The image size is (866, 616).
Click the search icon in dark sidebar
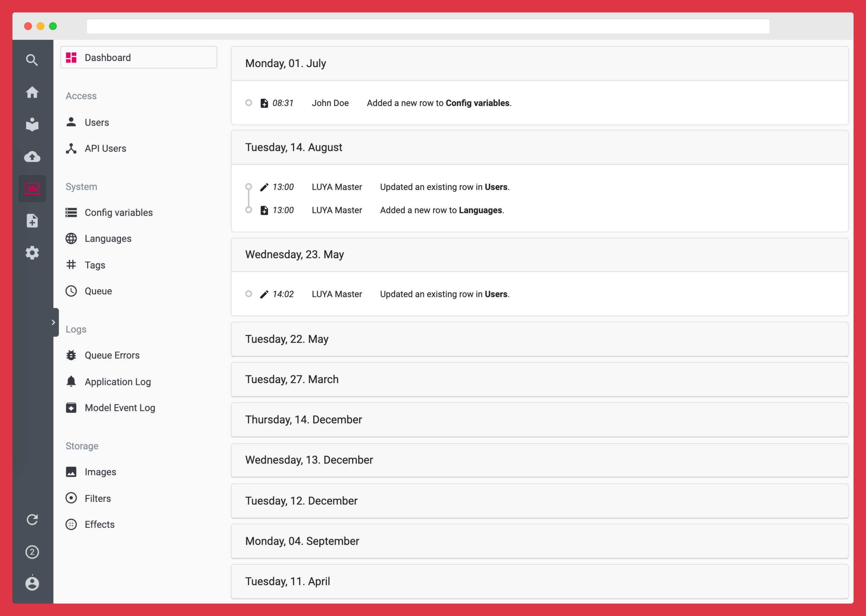pyautogui.click(x=32, y=60)
